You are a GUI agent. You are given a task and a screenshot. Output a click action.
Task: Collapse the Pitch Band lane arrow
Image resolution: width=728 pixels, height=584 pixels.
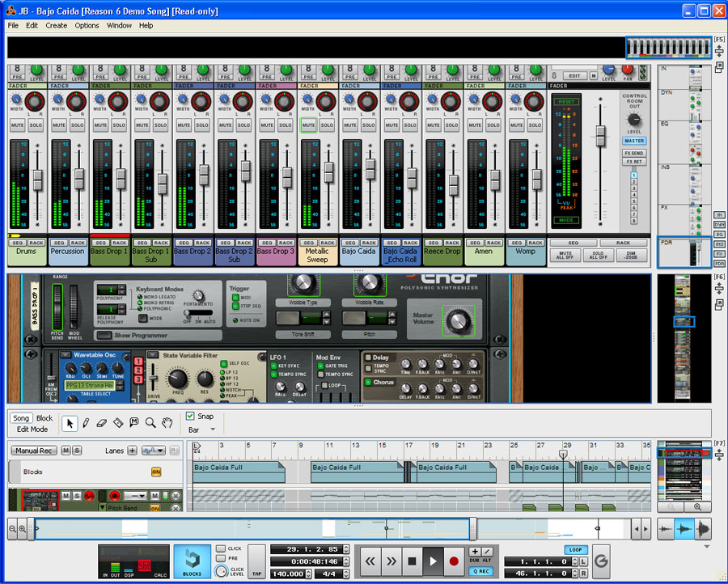click(103, 508)
